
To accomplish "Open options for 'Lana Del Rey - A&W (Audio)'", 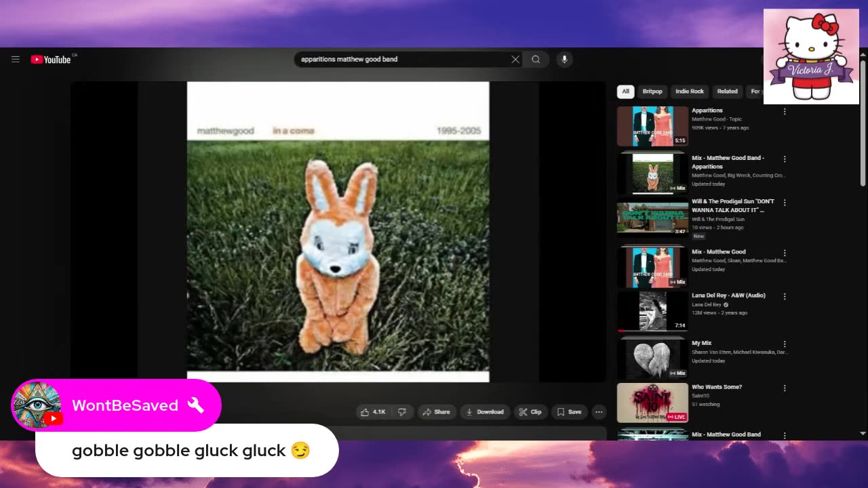I will point(785,296).
